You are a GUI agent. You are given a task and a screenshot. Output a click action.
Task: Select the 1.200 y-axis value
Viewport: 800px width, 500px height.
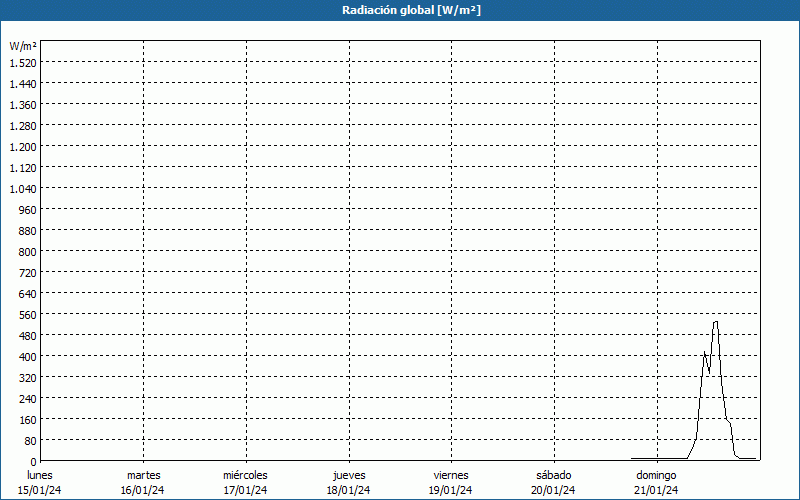click(x=23, y=146)
